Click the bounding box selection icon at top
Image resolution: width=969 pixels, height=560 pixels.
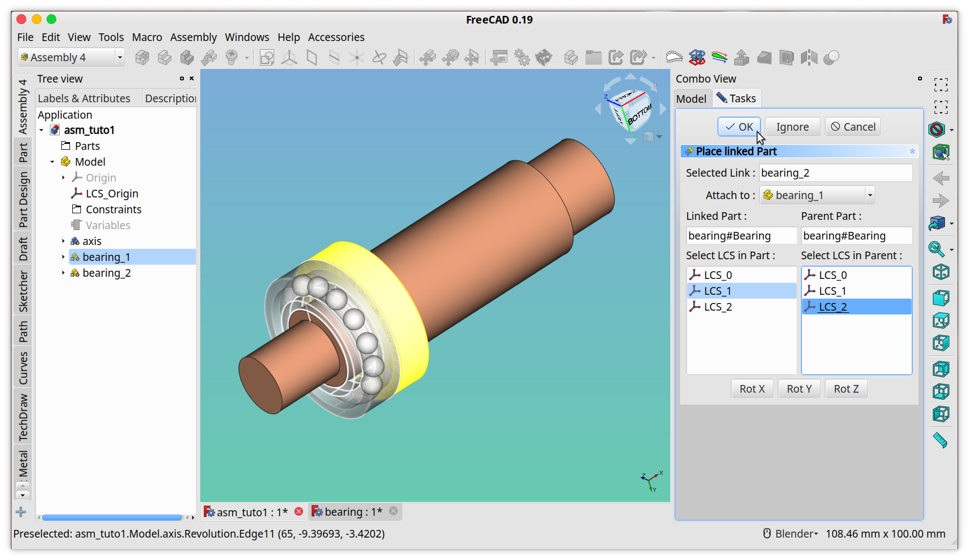tap(941, 85)
